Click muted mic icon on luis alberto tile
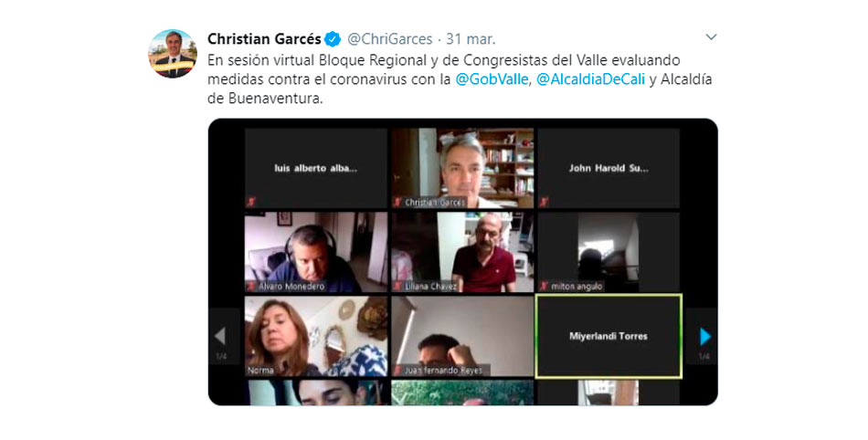Screen dimensions: 868x440 coord(250,203)
